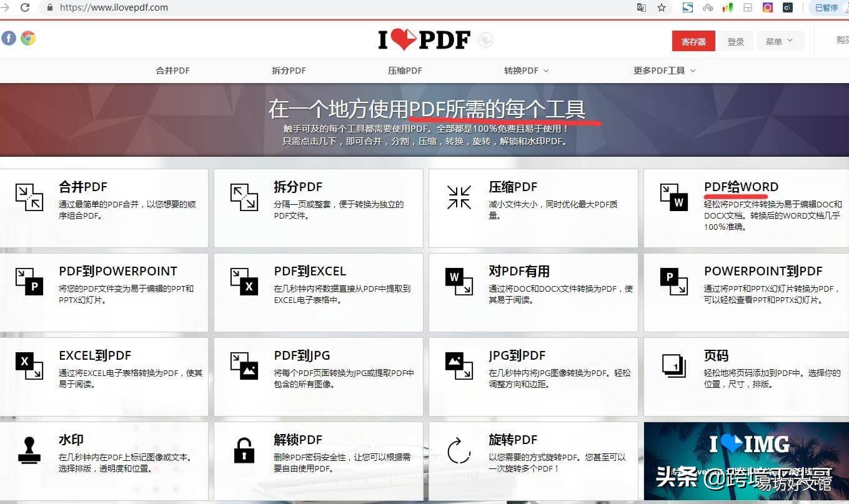Click the POWERPOINT到PDF tool icon
The height and width of the screenshot is (504, 849).
pos(674,281)
